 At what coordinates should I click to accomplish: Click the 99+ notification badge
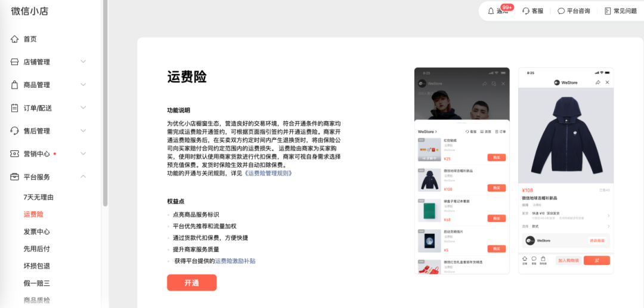(507, 7)
